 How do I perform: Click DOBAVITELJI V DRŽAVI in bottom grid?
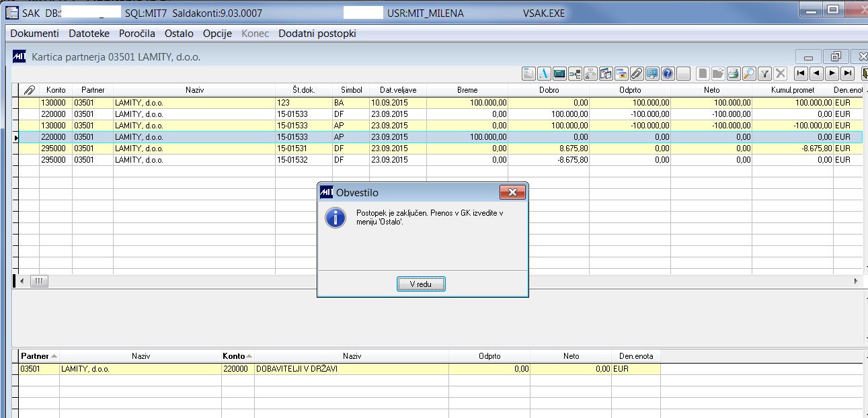(351, 369)
